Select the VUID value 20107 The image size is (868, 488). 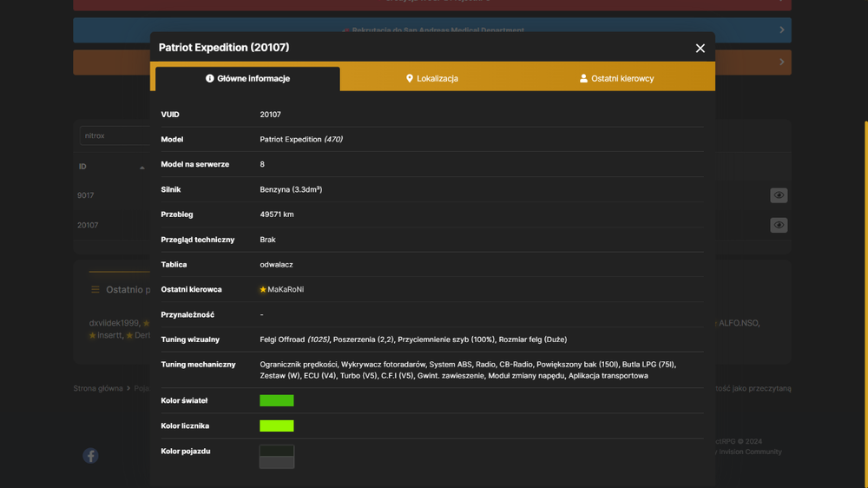pos(270,115)
